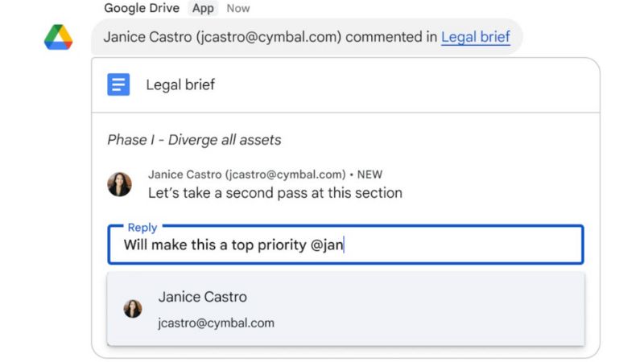
Task: Select the Legal brief card title
Action: [x=180, y=85]
